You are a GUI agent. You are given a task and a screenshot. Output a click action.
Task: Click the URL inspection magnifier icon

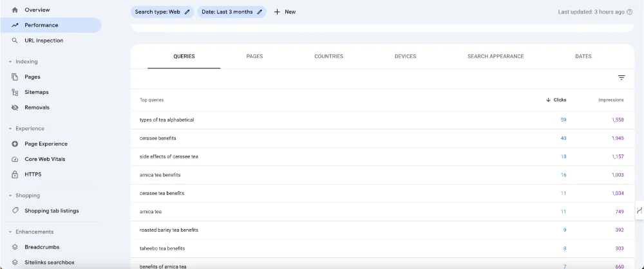click(15, 41)
